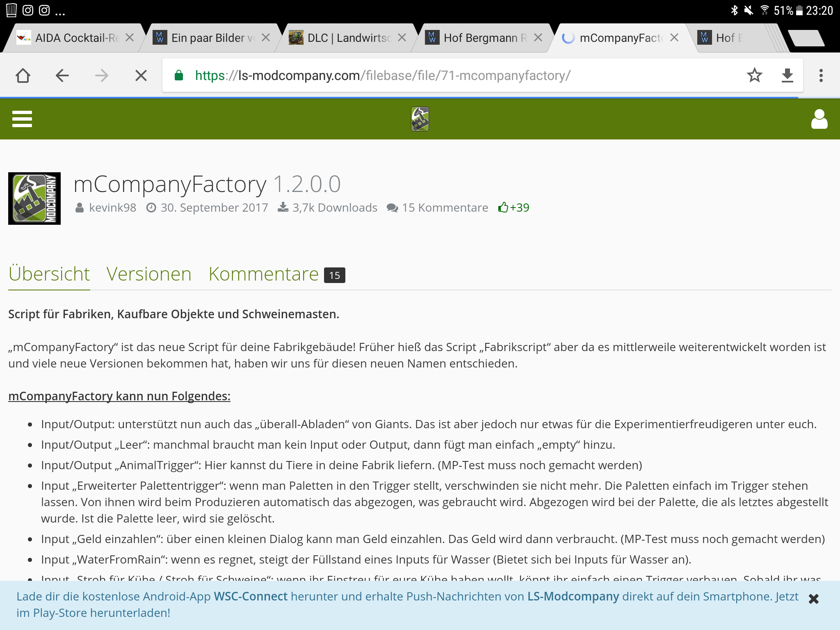Tap the user profile icon
This screenshot has width=840, height=630.
[819, 119]
